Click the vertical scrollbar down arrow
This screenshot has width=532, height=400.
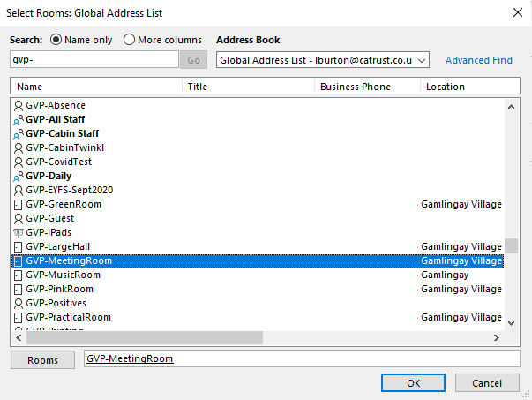click(512, 322)
